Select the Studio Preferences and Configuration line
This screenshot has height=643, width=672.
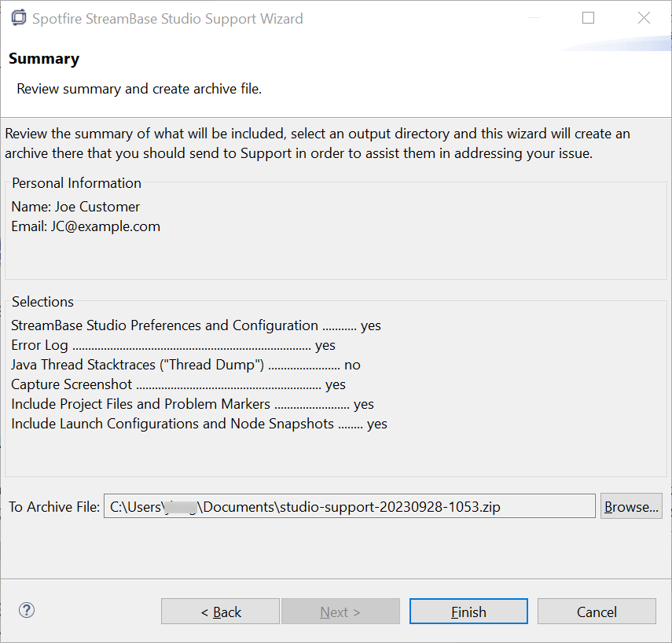point(196,325)
